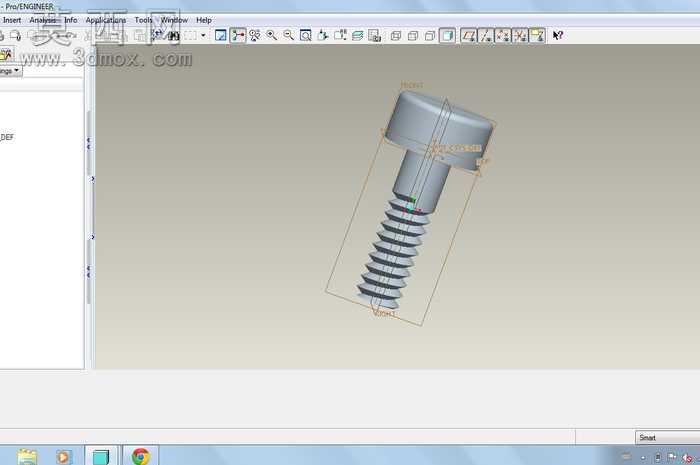
Task: Show hidden system tray icons
Action: pyautogui.click(x=643, y=457)
